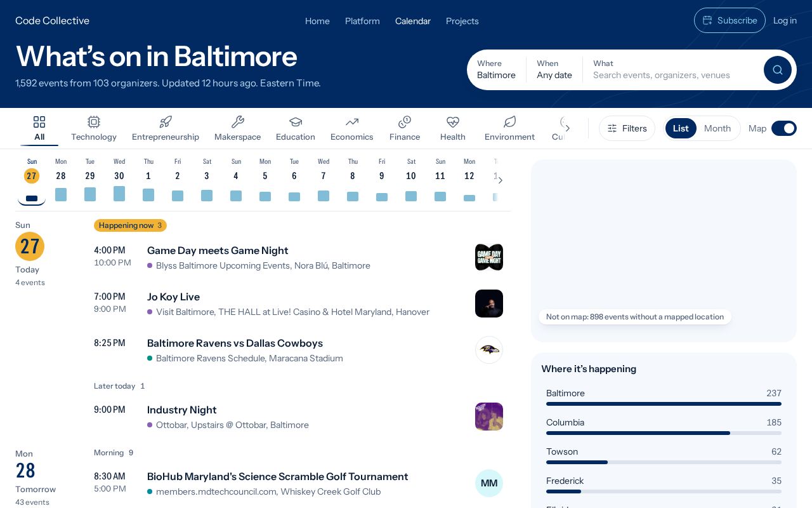
Task: Open the Where Baltimore location selector
Action: coord(496,70)
